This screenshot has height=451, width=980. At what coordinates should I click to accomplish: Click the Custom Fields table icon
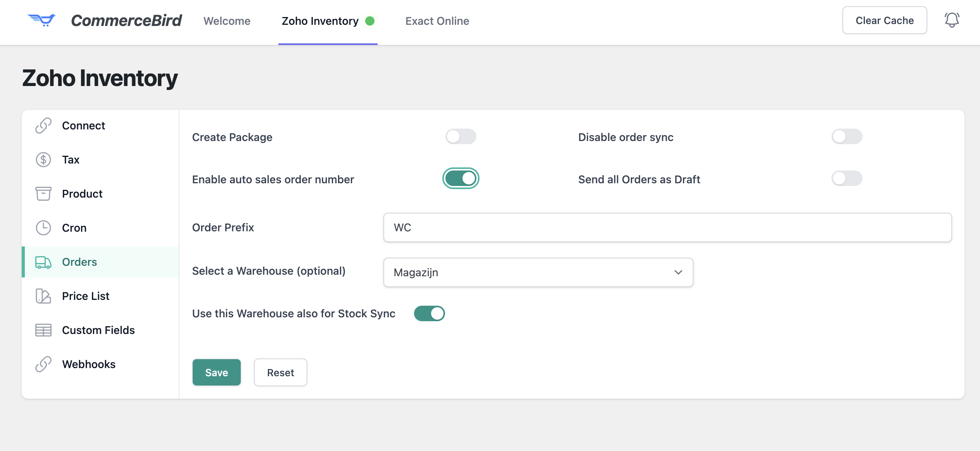43,330
